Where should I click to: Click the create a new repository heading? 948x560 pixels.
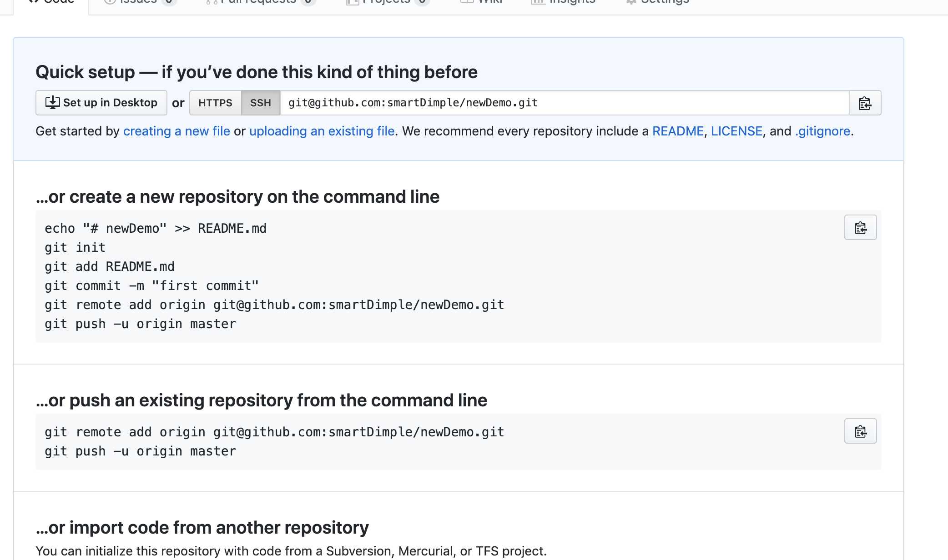237,196
